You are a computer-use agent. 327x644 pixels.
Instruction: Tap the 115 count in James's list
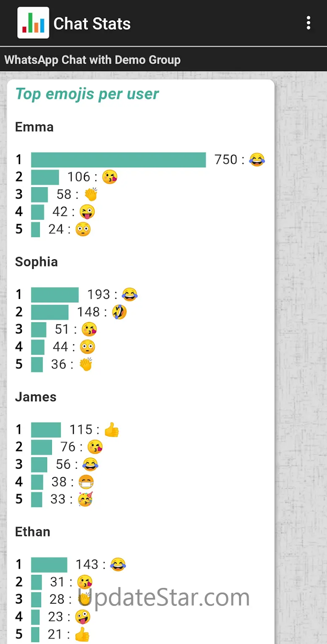(x=81, y=430)
